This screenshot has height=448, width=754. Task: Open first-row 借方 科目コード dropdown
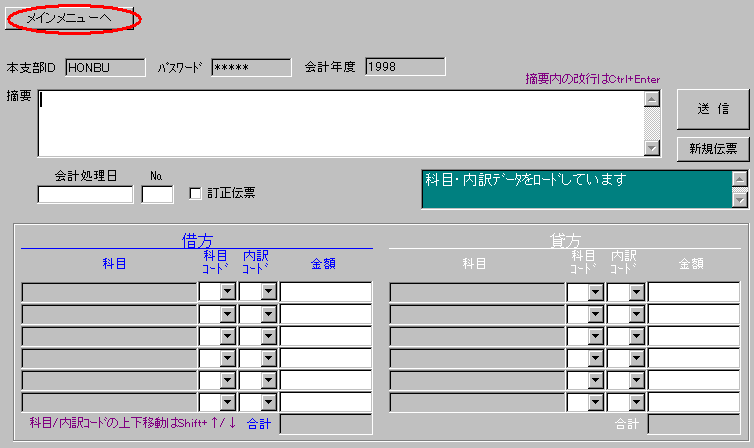click(227, 292)
